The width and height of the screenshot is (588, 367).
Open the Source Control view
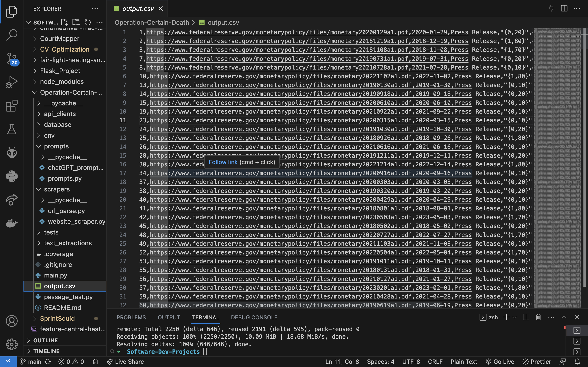11,59
